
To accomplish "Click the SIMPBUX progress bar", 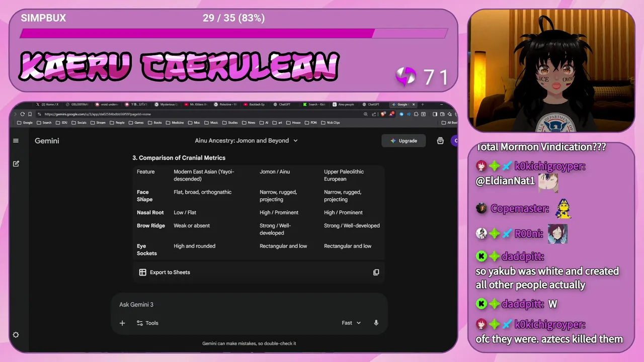I will (x=233, y=33).
